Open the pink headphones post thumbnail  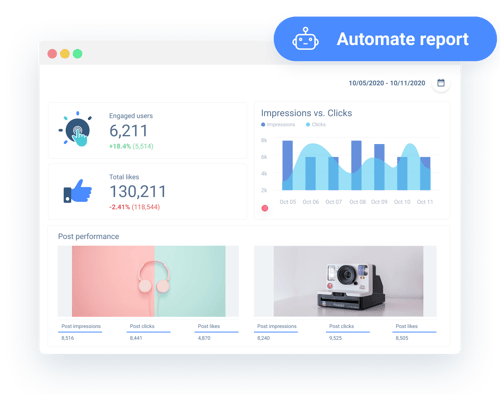coord(149,281)
